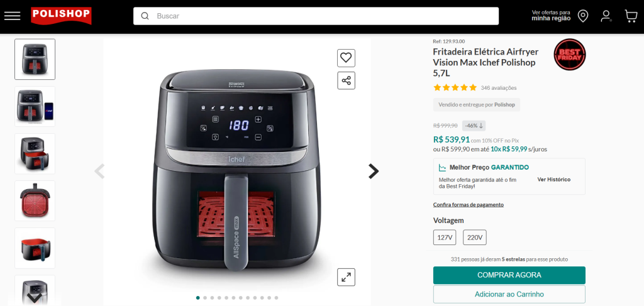Click the Buscar search field
The image size is (644, 306).
tap(316, 16)
